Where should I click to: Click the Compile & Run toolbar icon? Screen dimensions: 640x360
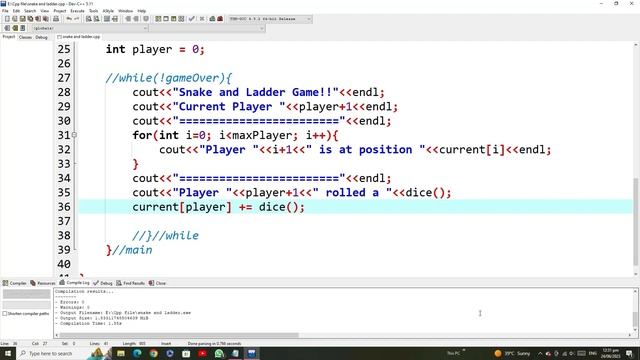point(173,19)
